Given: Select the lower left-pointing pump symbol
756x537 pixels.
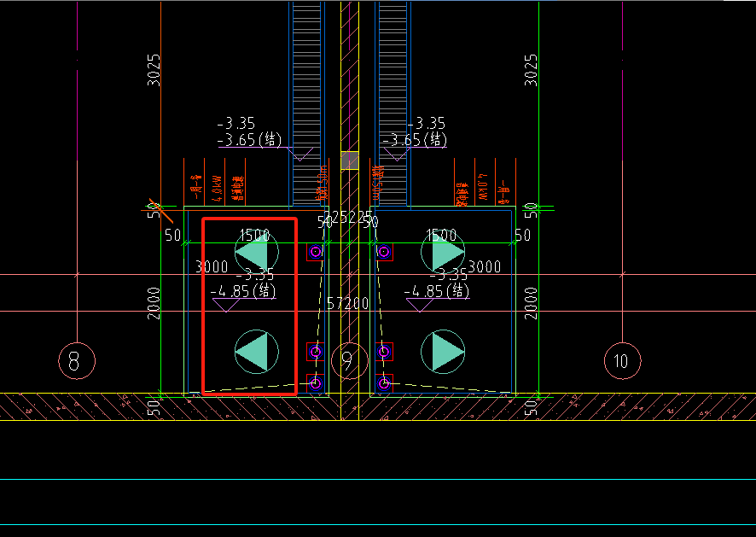Looking at the screenshot, I should [257, 352].
